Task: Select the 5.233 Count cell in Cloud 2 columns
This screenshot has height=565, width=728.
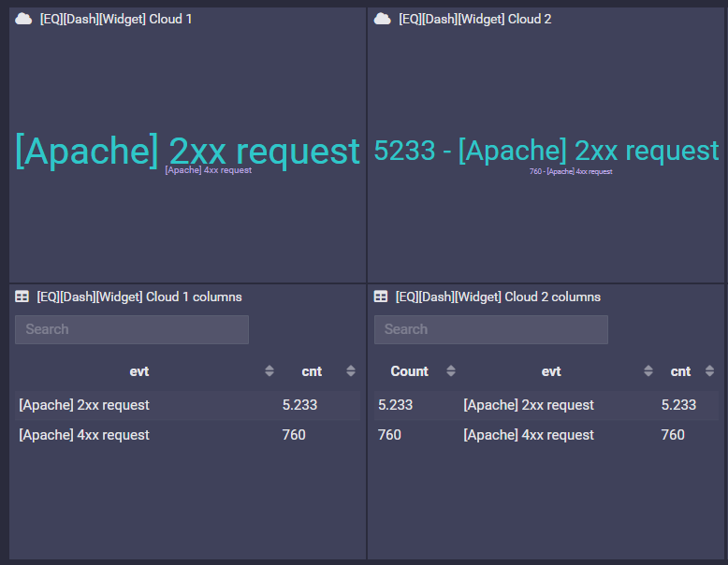Action: [x=395, y=405]
